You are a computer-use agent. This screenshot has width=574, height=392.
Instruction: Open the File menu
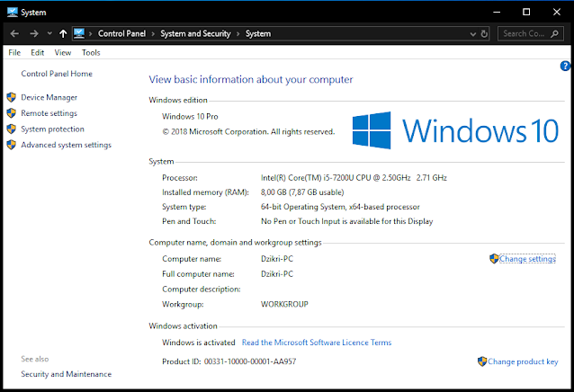[x=14, y=53]
